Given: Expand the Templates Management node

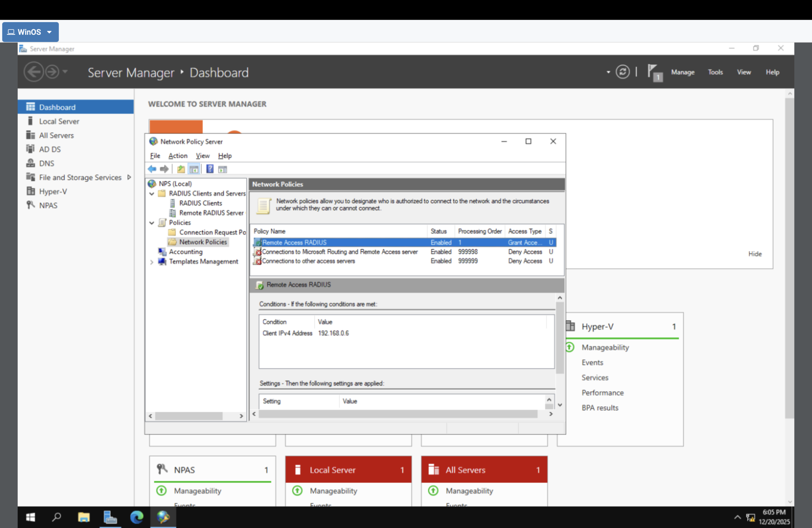Looking at the screenshot, I should (152, 262).
